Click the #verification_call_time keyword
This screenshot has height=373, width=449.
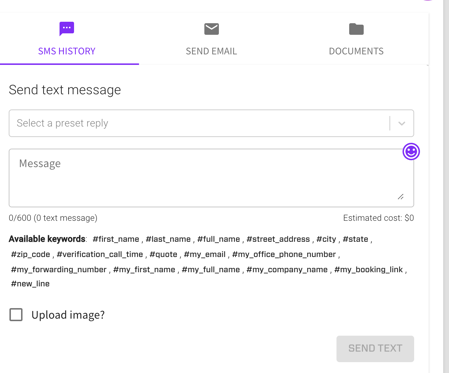pyautogui.click(x=100, y=254)
